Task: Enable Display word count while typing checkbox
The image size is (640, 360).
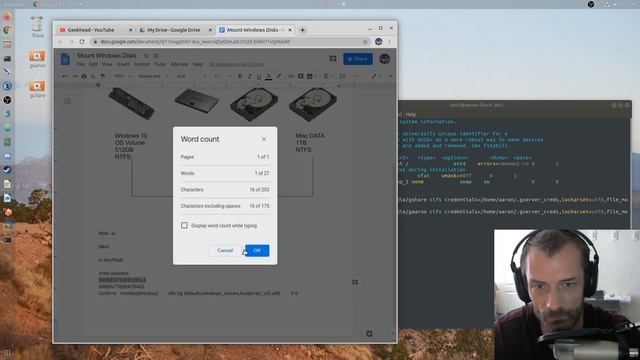Action: pos(184,226)
